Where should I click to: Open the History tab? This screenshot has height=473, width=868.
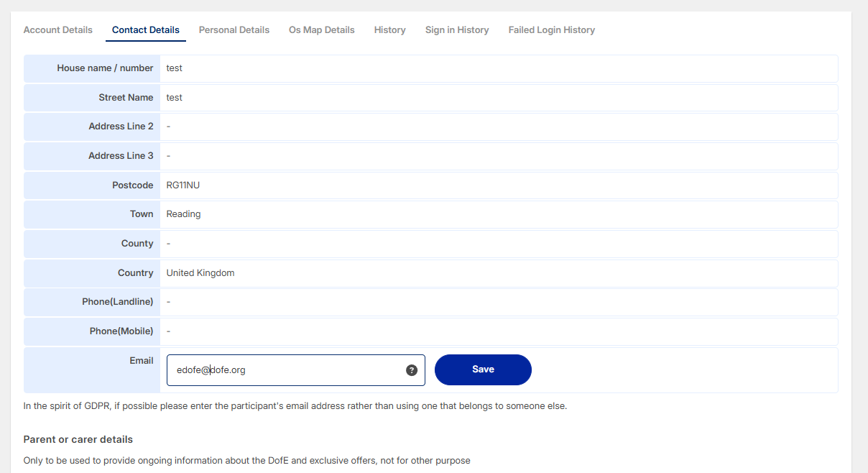coord(390,30)
